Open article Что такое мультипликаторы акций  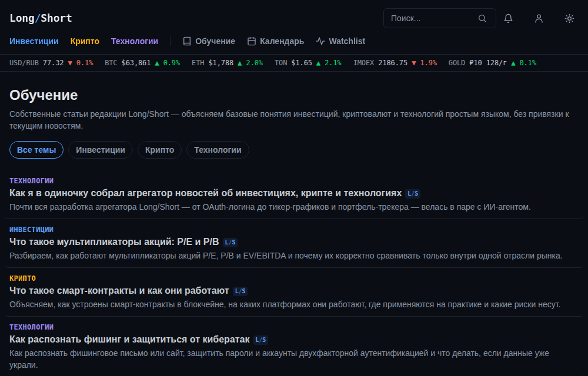pos(114,242)
